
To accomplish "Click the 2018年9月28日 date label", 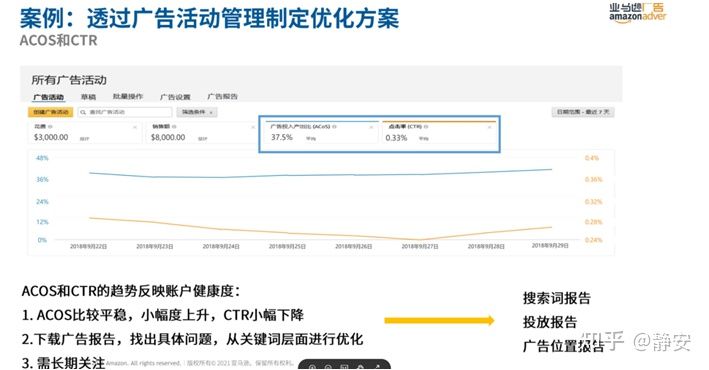I will 486,247.
